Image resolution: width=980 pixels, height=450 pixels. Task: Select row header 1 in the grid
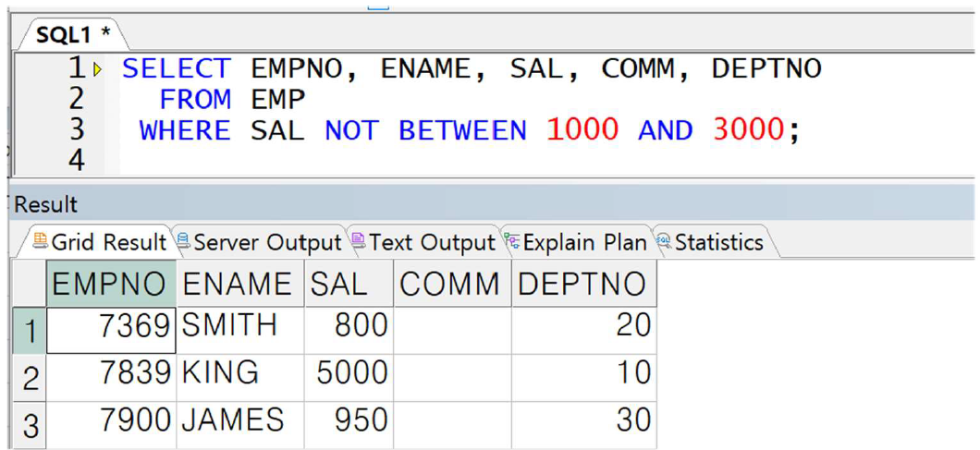[30, 331]
